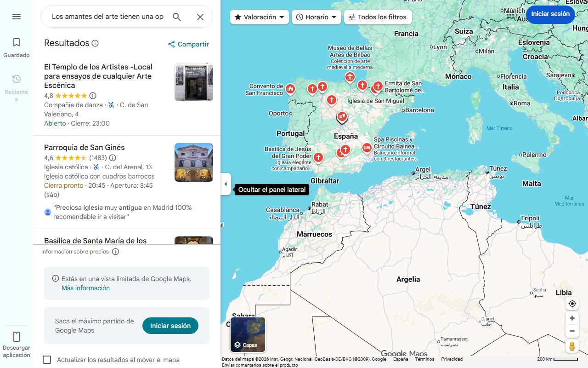Click the Iniciar sesión button
This screenshot has height=368, width=588.
(550, 14)
